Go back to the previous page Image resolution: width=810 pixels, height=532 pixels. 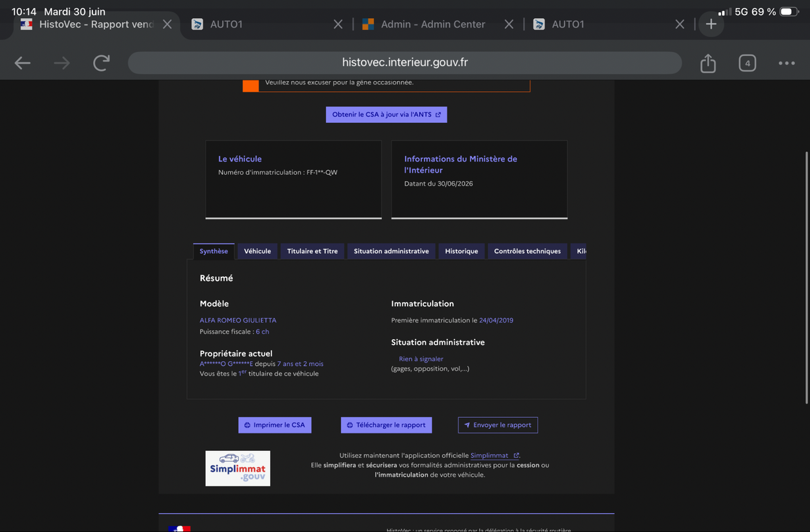(x=23, y=63)
